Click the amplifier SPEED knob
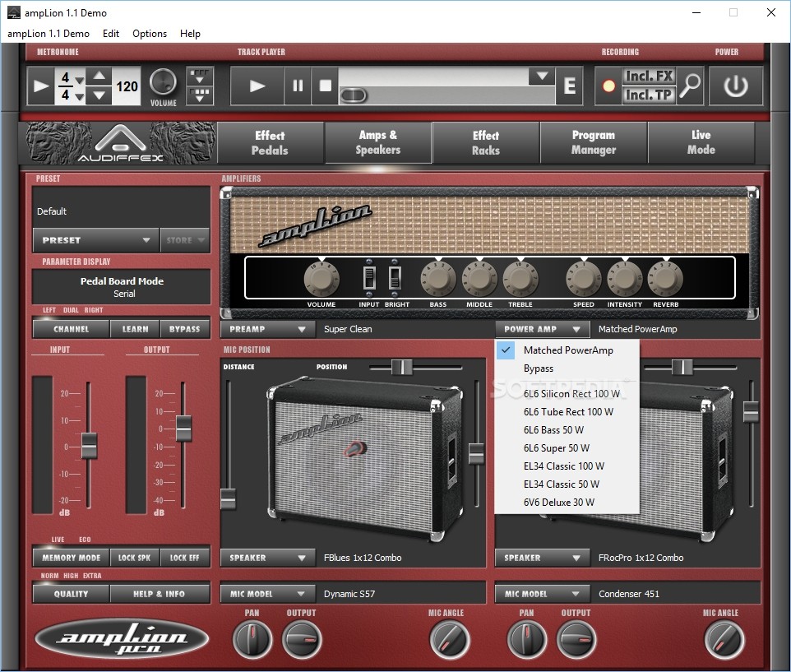791x672 pixels. pyautogui.click(x=584, y=279)
